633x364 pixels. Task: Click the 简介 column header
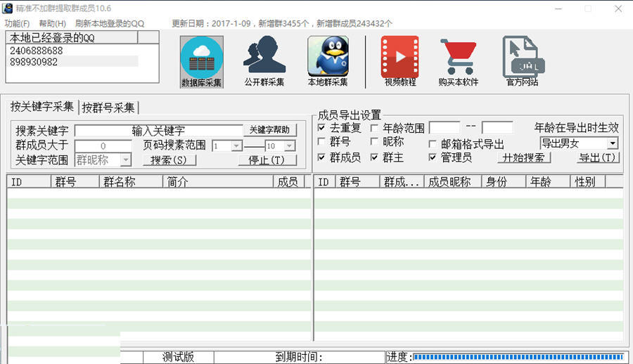pos(218,182)
